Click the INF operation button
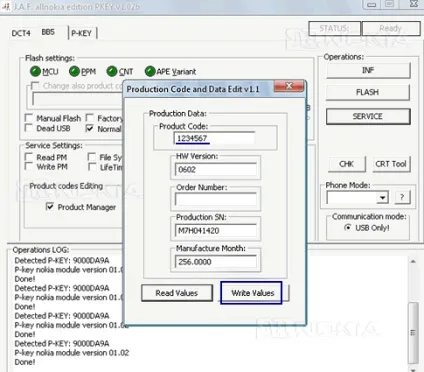424x372 pixels. (x=368, y=70)
